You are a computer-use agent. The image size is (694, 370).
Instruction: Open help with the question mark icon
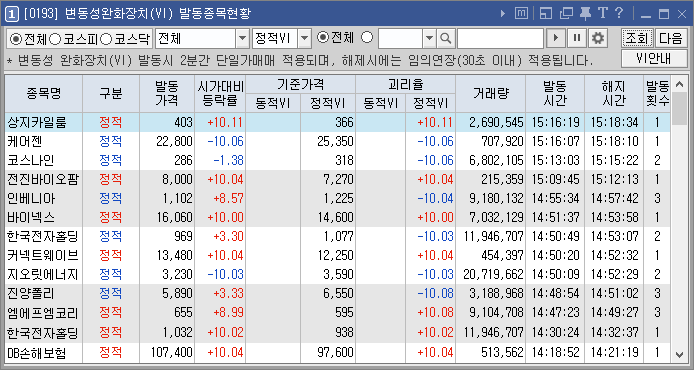coord(619,14)
